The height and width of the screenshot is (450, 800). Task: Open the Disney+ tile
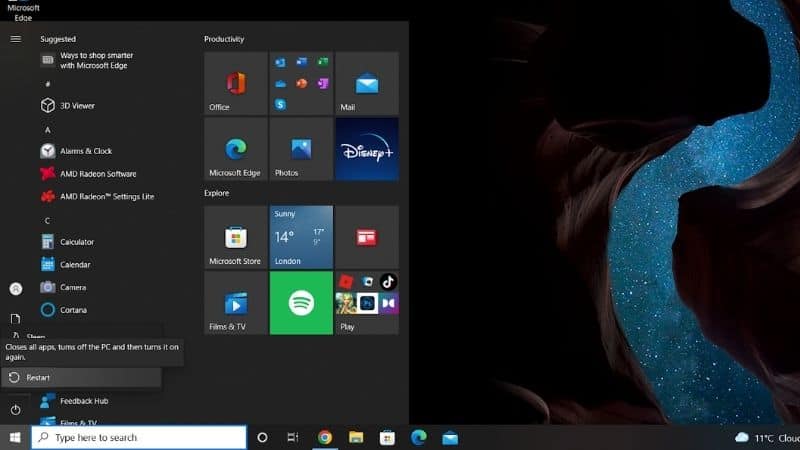tap(367, 149)
